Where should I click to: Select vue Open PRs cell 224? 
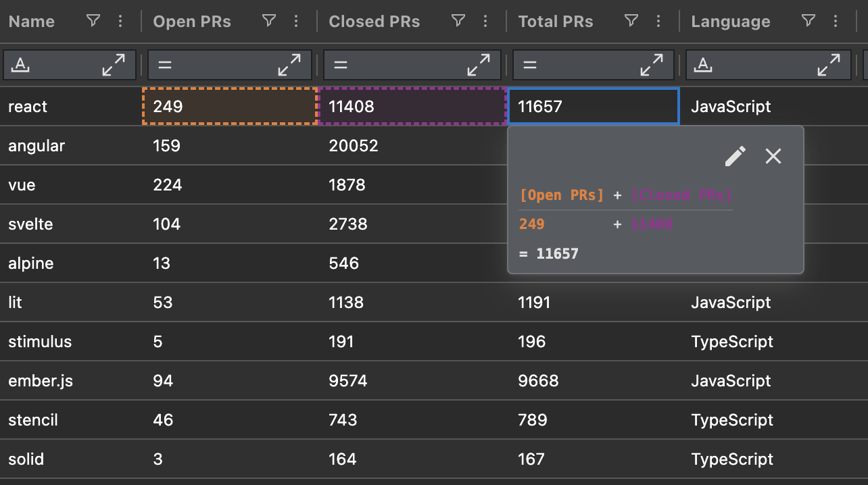click(x=229, y=184)
